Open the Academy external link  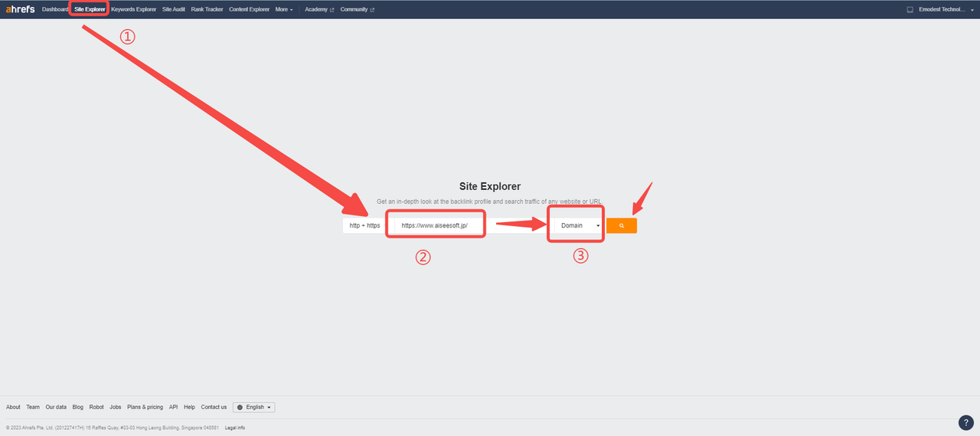(x=319, y=9)
